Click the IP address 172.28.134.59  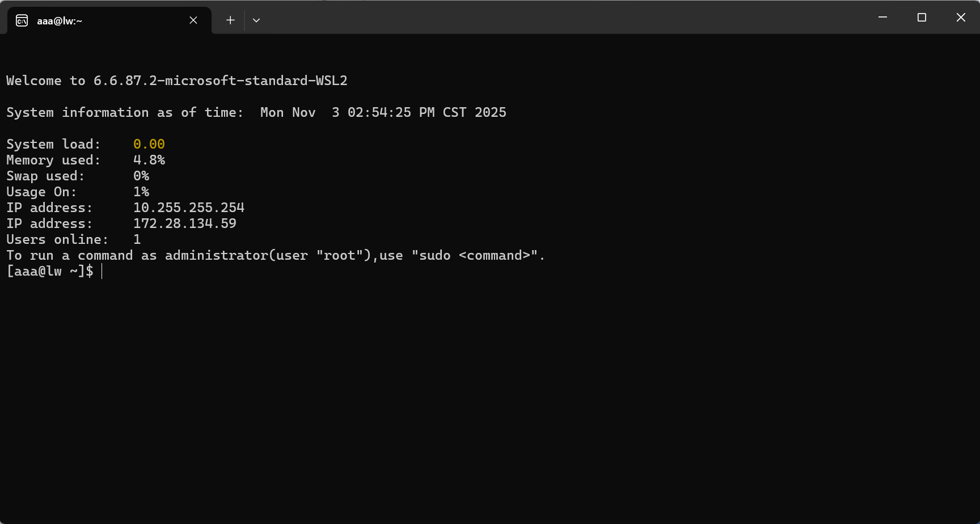pyautogui.click(x=185, y=224)
